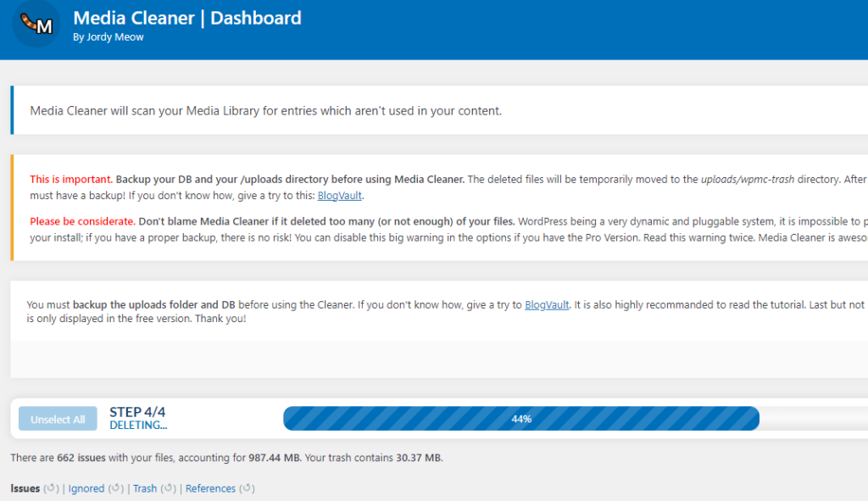Screen dimensions: 868x501
Task: View the References tab
Action: (210, 488)
